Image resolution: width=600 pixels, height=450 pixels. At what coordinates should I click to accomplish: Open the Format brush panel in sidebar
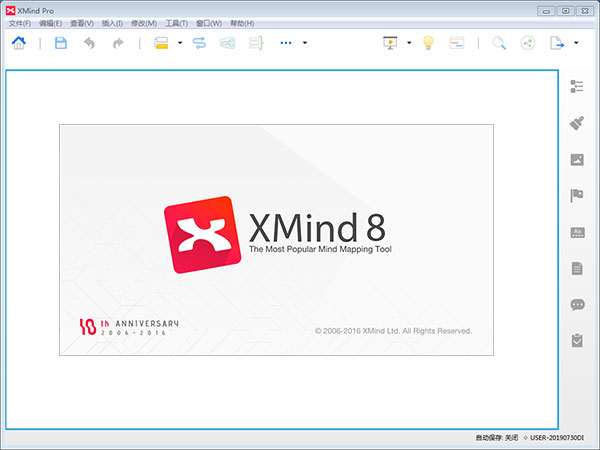(577, 123)
